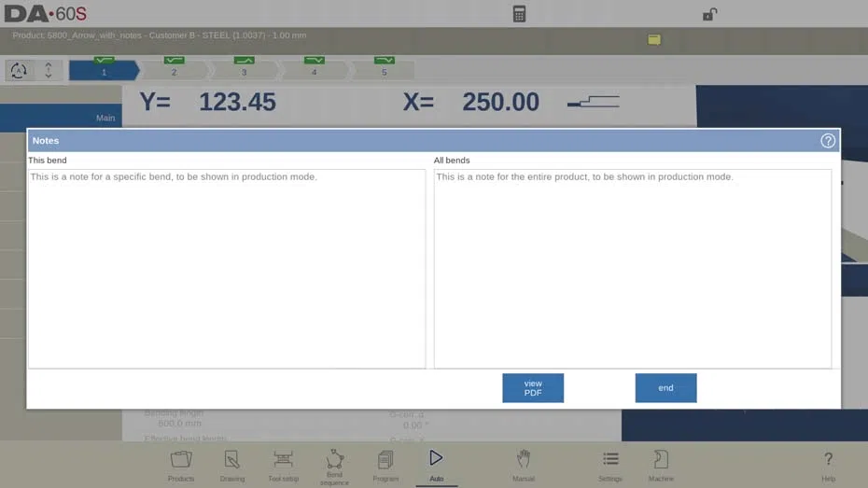868x488 pixels.
Task: Click the product title text in header
Action: [x=160, y=35]
